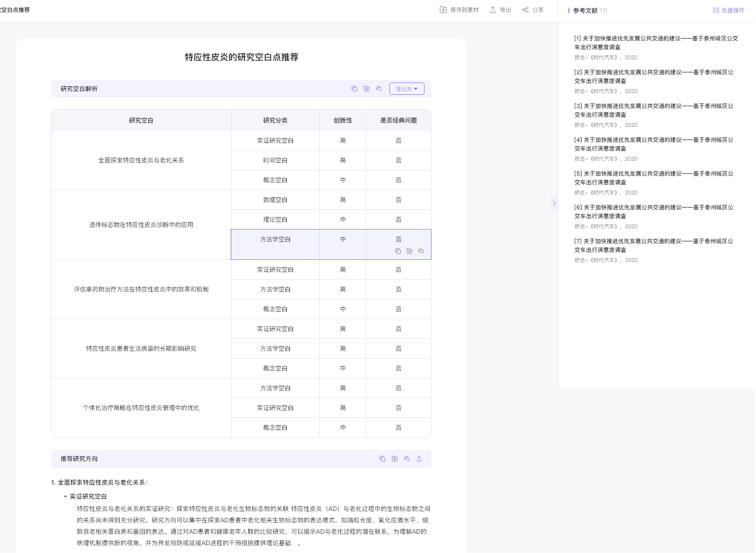Copy the highlighted 方法学空白 table row
The width and height of the screenshot is (756, 553).
[x=398, y=251]
